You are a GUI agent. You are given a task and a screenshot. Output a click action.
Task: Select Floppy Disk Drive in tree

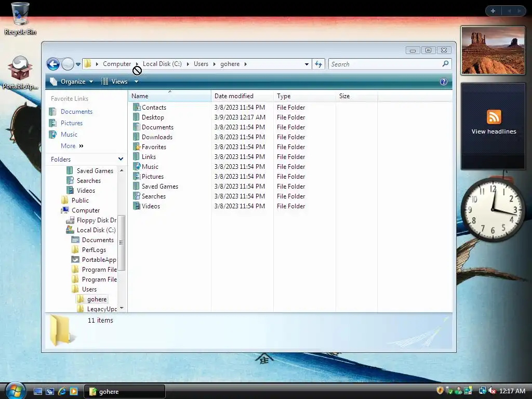coord(91,220)
